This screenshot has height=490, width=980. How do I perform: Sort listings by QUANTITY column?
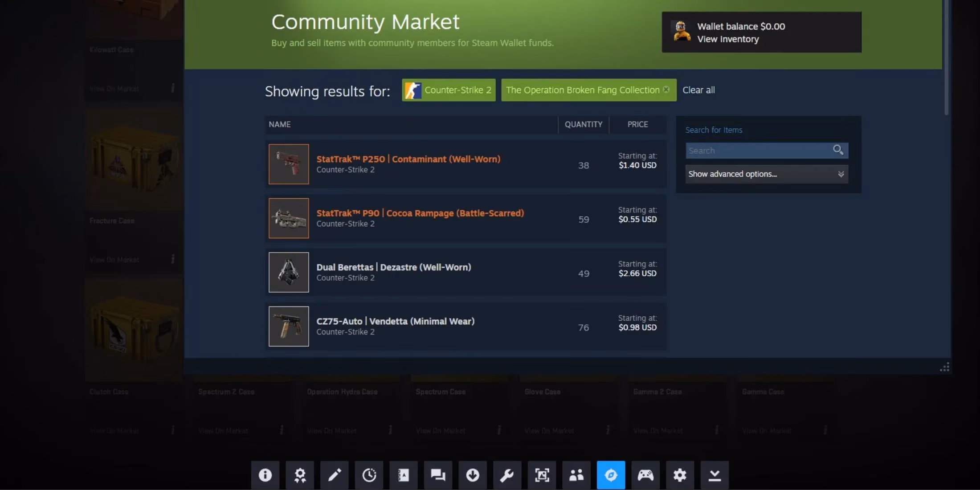tap(584, 124)
